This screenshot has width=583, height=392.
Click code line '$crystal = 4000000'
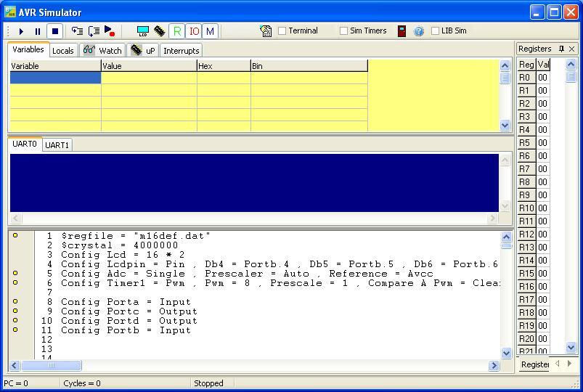coord(119,245)
